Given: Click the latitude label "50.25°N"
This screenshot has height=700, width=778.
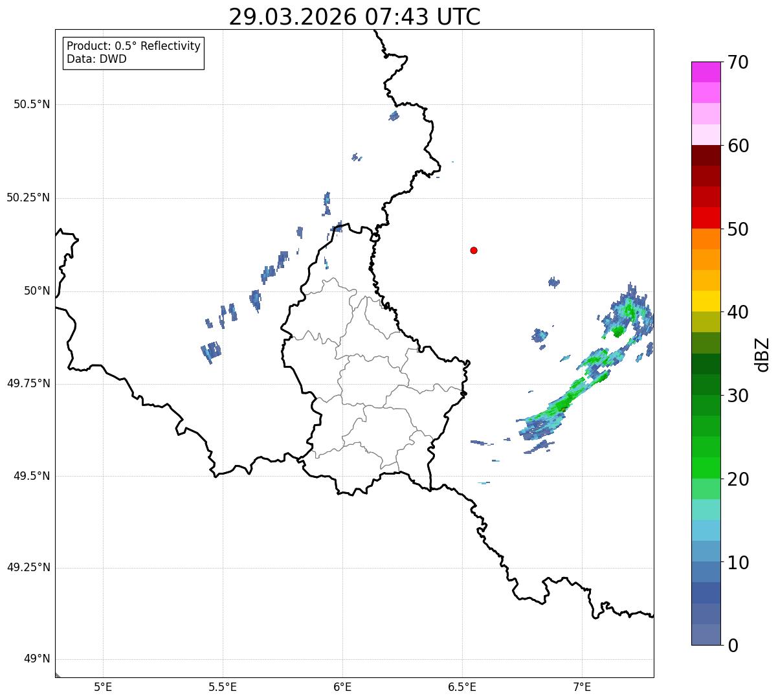Looking at the screenshot, I should [x=28, y=198].
